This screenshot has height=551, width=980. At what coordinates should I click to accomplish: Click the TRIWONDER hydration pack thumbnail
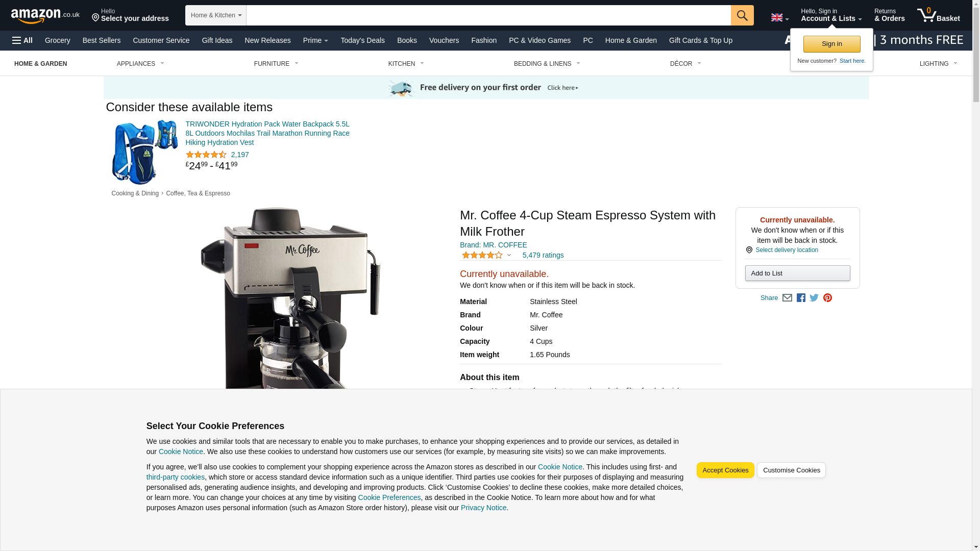coord(144,152)
